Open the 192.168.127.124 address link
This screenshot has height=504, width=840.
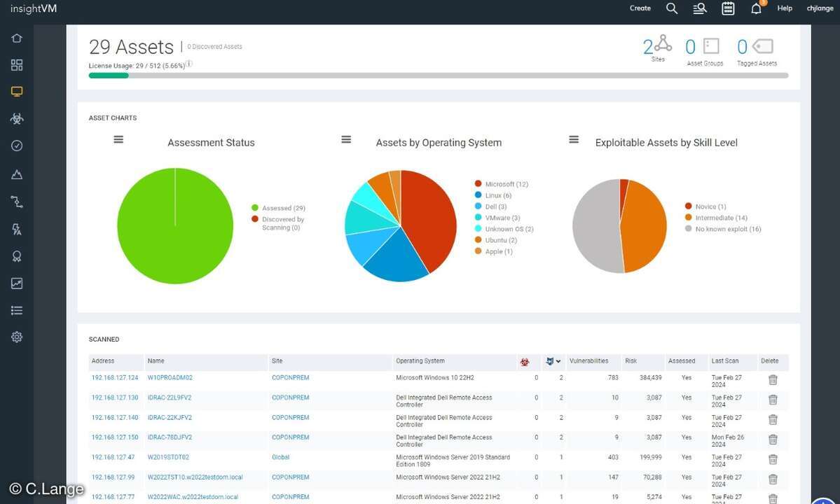tap(115, 378)
